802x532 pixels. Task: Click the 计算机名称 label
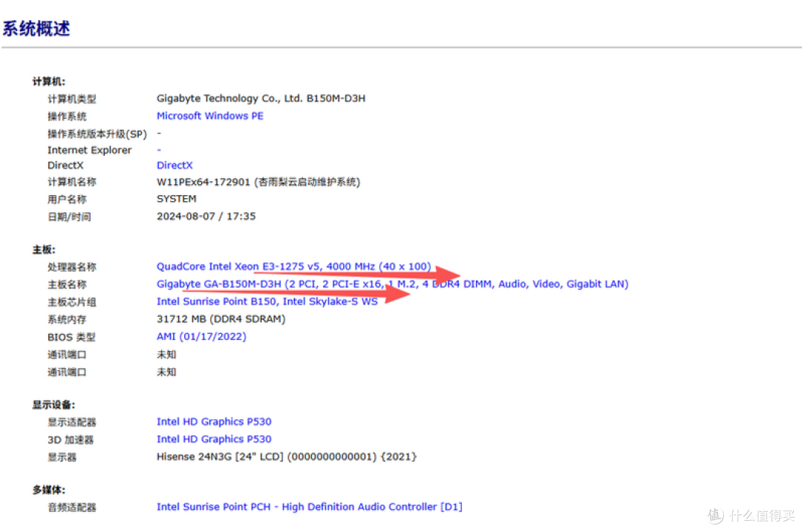(x=72, y=183)
